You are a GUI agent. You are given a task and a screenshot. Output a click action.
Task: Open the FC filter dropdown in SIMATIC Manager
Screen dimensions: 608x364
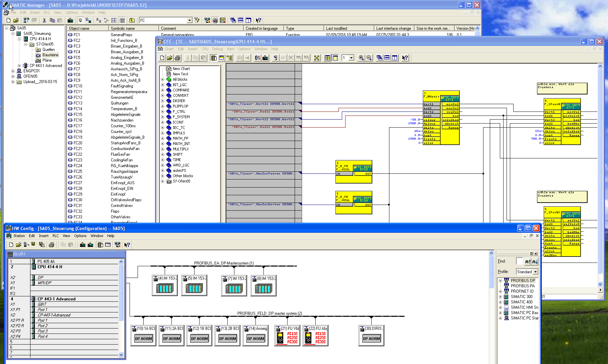189,20
